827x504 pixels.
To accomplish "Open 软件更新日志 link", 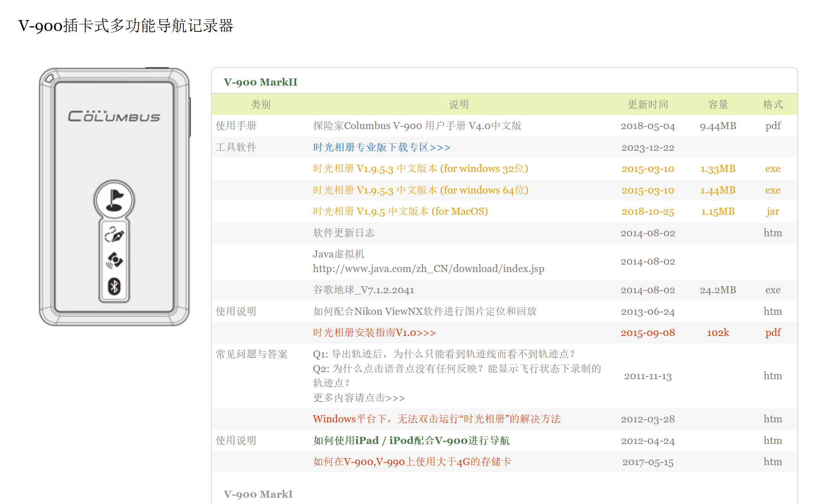I will tap(344, 233).
